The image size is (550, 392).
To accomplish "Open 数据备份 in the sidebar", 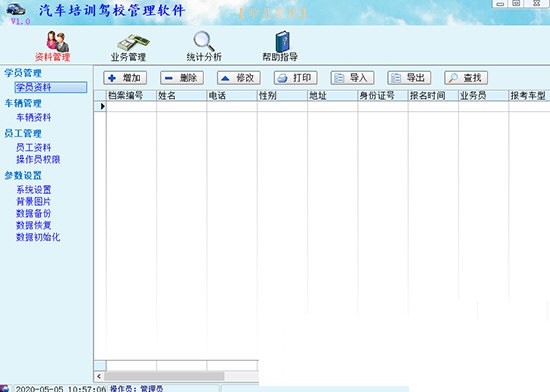I will tap(34, 214).
